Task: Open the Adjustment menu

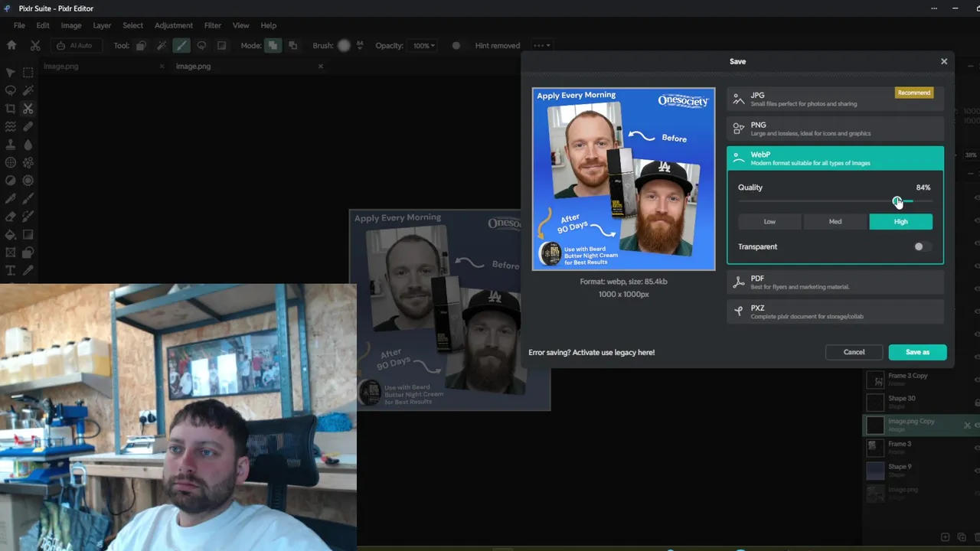Action: pos(174,25)
